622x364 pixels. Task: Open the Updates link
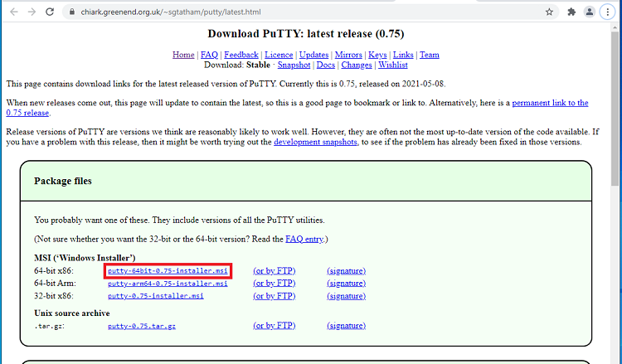point(313,55)
